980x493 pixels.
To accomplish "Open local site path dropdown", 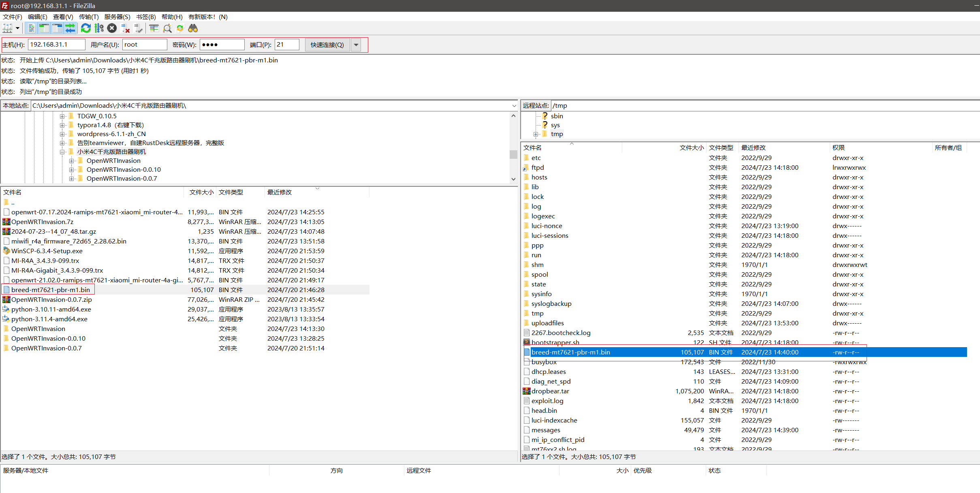I will pos(514,106).
